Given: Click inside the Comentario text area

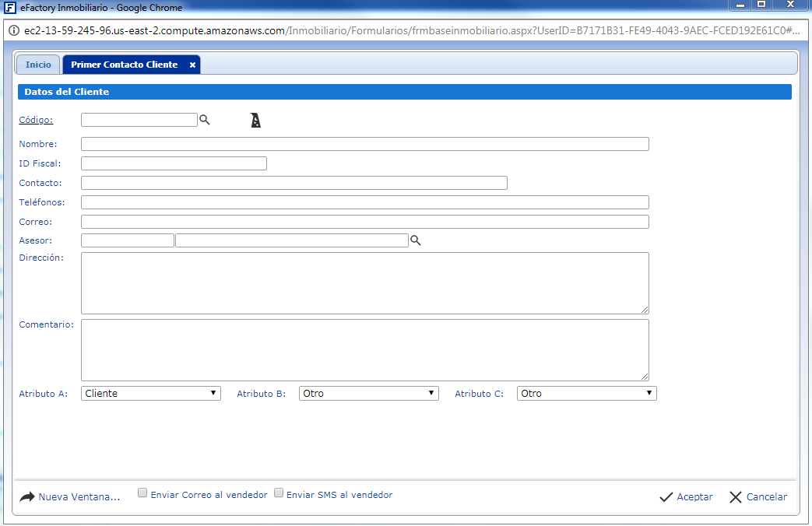Looking at the screenshot, I should click(x=365, y=350).
